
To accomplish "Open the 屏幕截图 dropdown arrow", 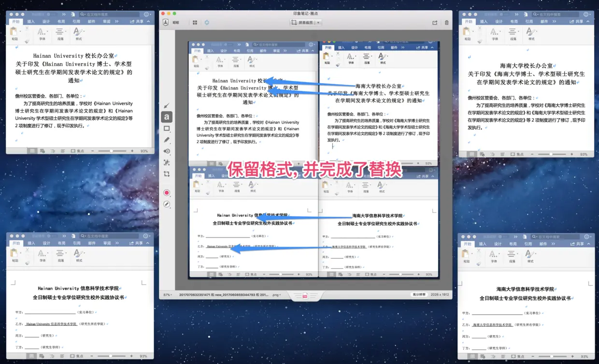I will point(318,22).
